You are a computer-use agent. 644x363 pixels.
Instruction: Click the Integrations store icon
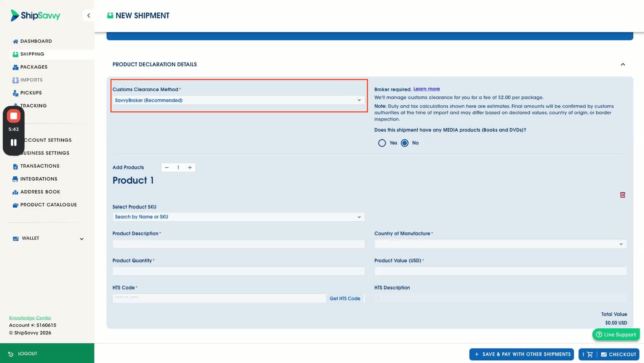pos(15,179)
